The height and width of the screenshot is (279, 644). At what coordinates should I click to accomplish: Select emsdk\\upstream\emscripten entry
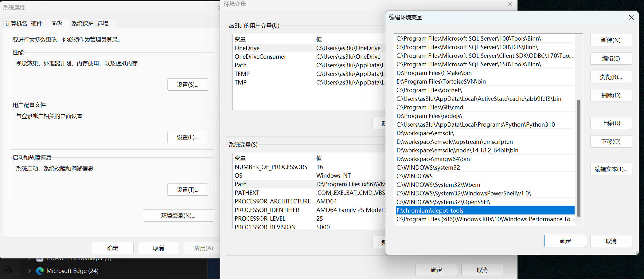[x=485, y=142]
